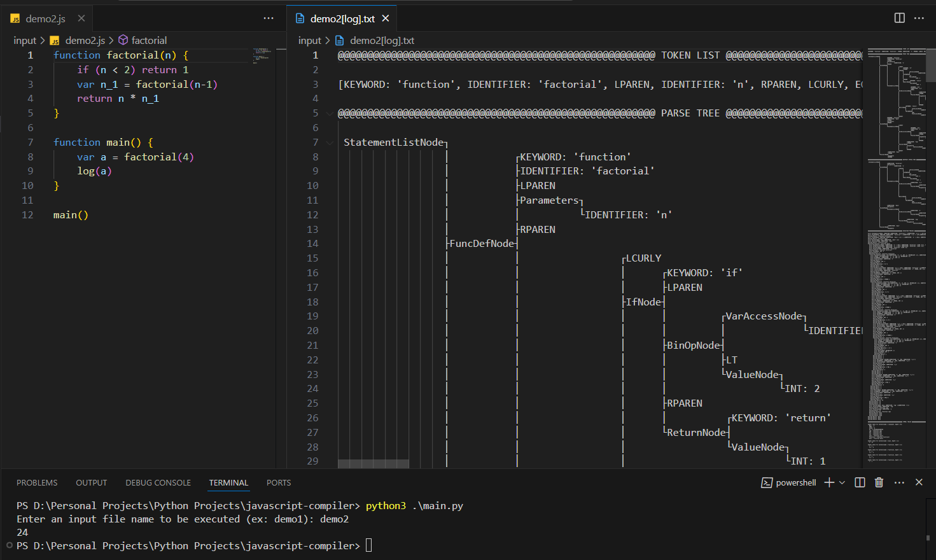Screen dimensions: 936x560
Task: Close the demo2.js editor tab
Action: point(81,18)
